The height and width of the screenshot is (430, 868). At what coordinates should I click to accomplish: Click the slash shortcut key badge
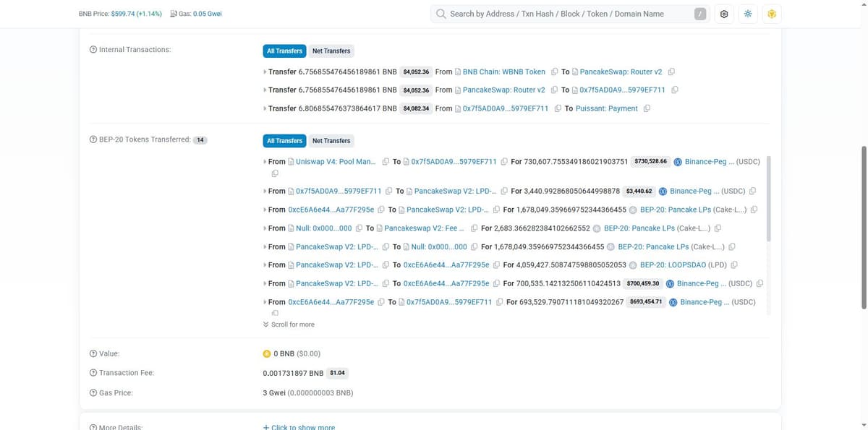point(699,14)
